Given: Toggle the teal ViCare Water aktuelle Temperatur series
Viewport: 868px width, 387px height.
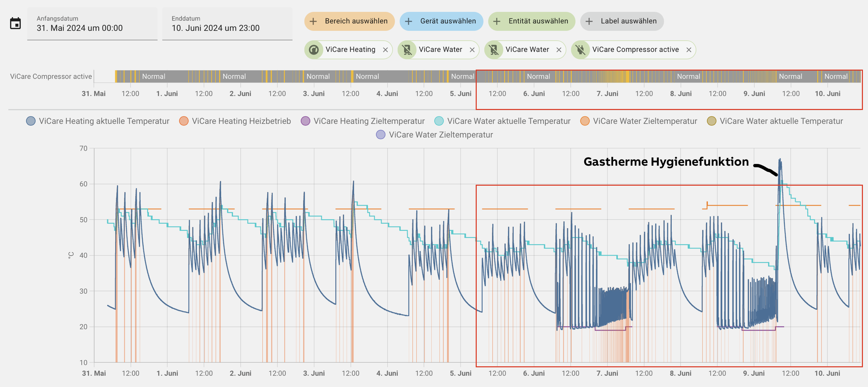Looking at the screenshot, I should [502, 121].
